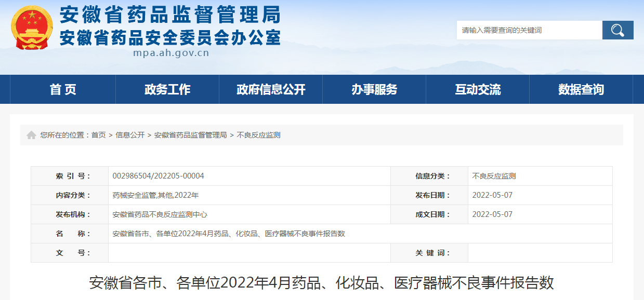644x300 pixels.
Task: Click the 信息分类 value 不良反应监测
Action: (494, 176)
